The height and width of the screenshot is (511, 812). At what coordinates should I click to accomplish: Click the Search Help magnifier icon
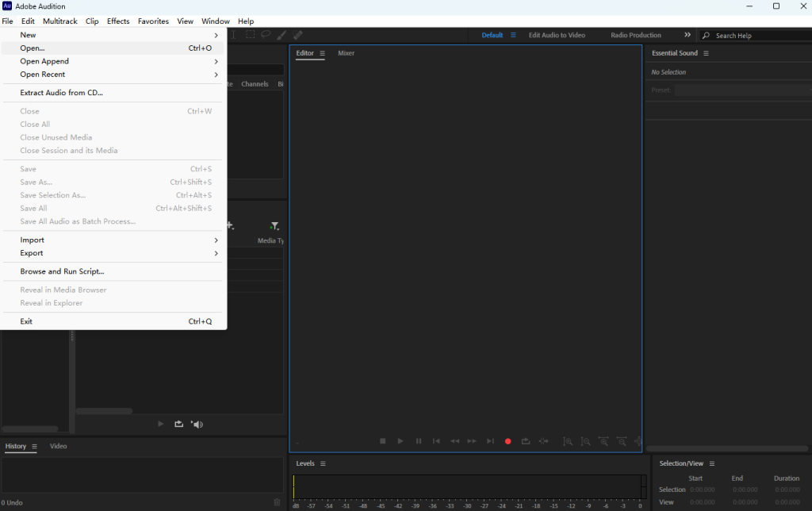705,35
